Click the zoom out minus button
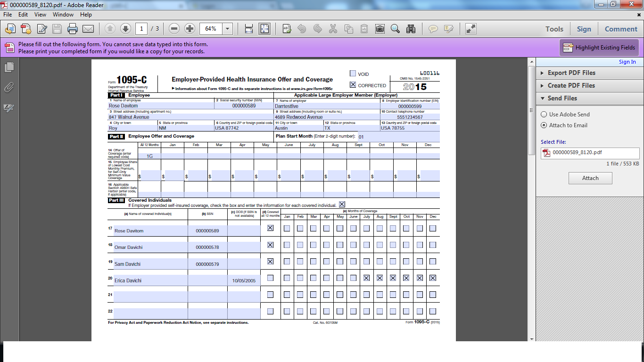The height and width of the screenshot is (362, 644). coord(174,29)
